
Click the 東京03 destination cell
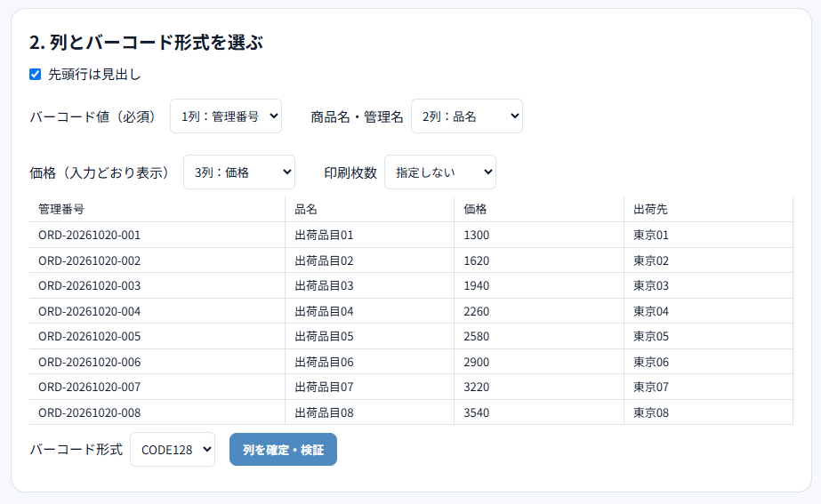click(x=708, y=285)
